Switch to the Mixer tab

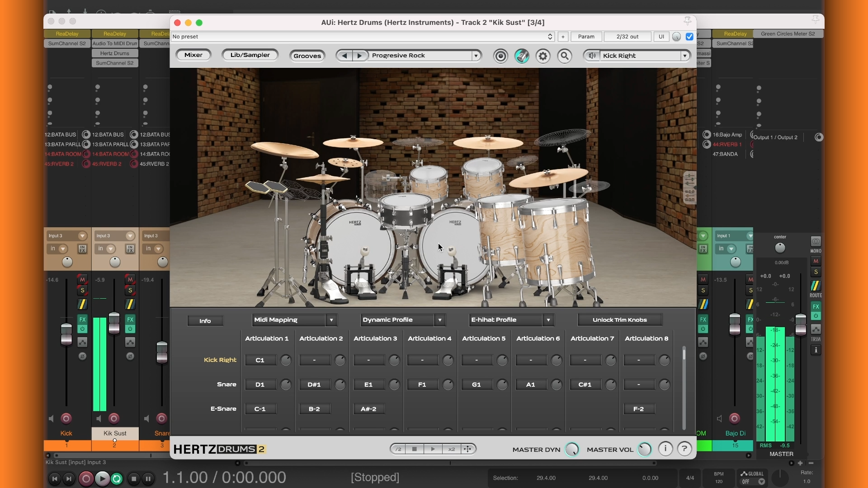click(193, 55)
